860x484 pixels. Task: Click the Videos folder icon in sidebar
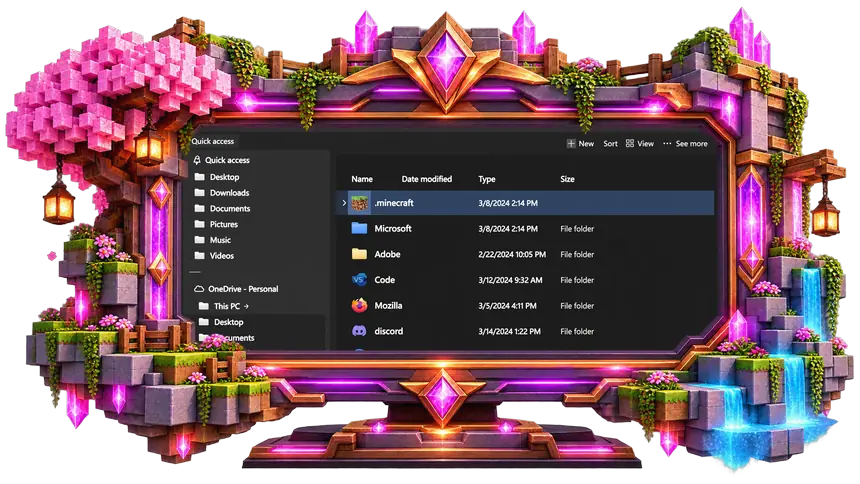point(200,256)
